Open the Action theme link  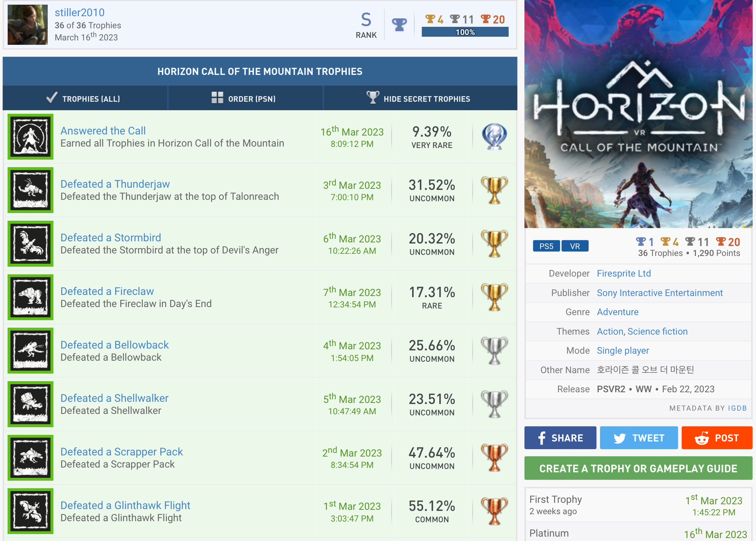[x=610, y=331]
